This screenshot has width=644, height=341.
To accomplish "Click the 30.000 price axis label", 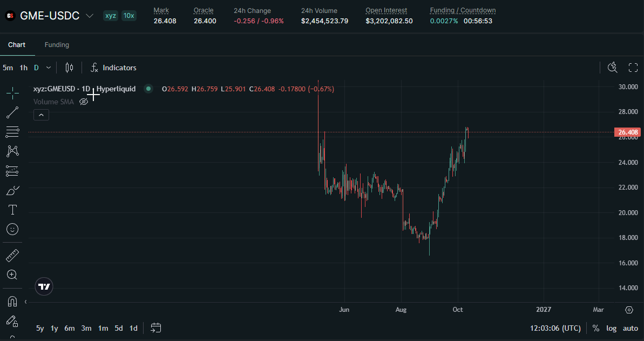I will click(628, 87).
